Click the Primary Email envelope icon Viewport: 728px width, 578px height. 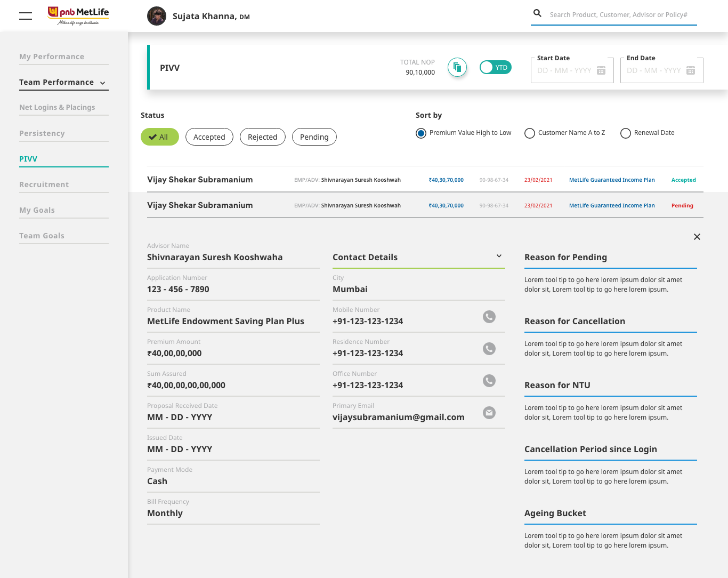(x=489, y=413)
